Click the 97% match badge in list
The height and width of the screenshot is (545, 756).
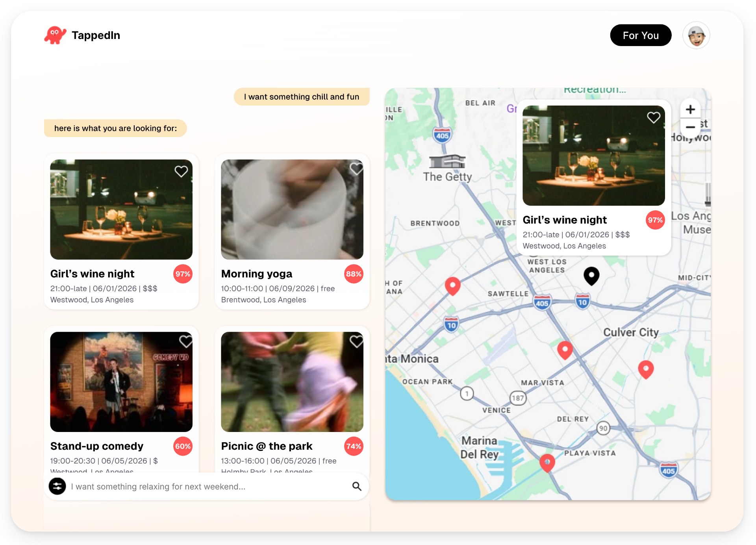click(183, 274)
